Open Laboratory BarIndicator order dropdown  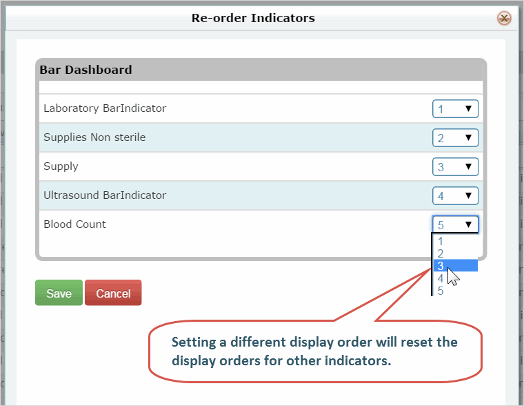[455, 109]
